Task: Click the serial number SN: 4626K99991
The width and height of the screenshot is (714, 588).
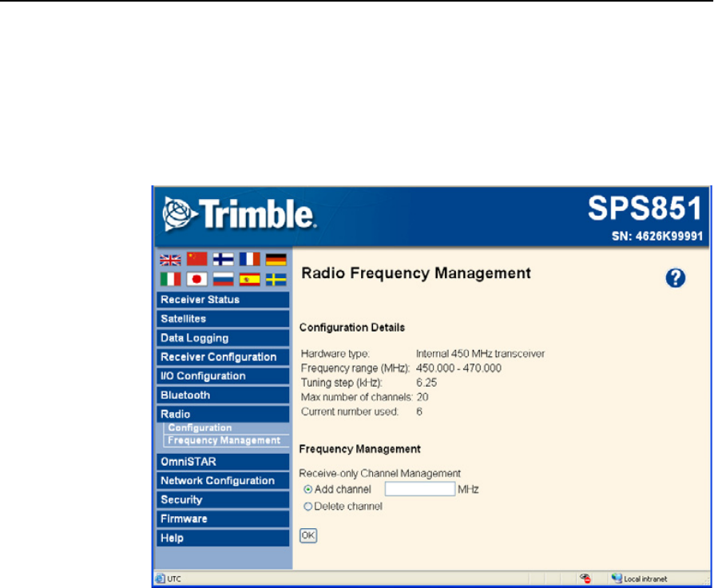Action: (657, 236)
